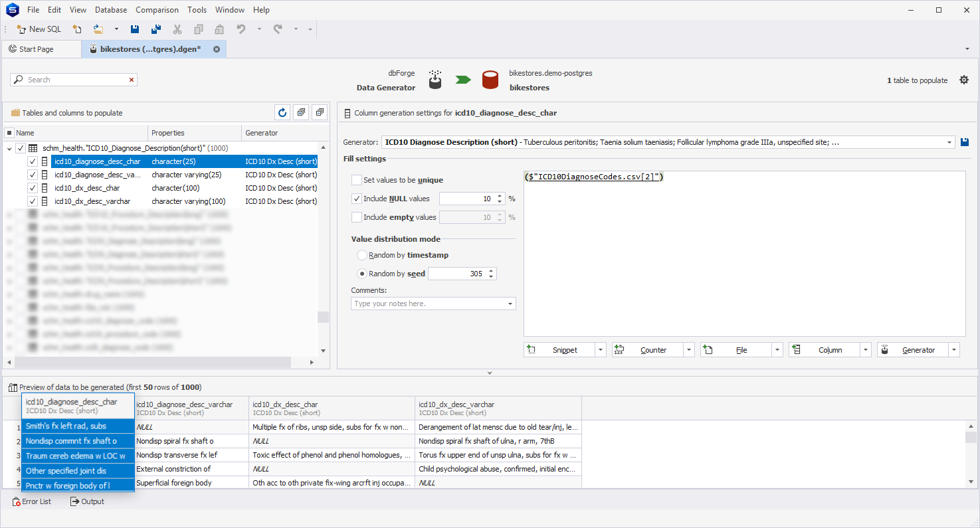Click the preview grid vertical scrollbar

point(971,437)
